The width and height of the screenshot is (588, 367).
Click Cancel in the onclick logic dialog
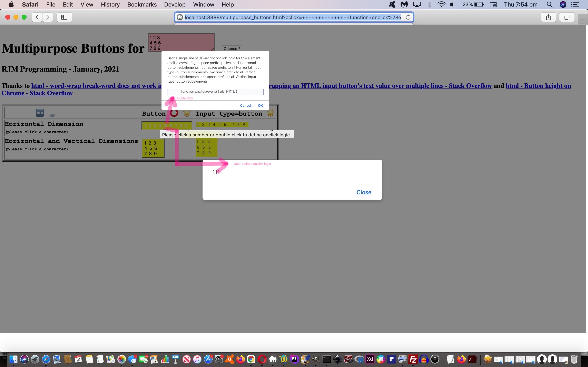point(245,105)
